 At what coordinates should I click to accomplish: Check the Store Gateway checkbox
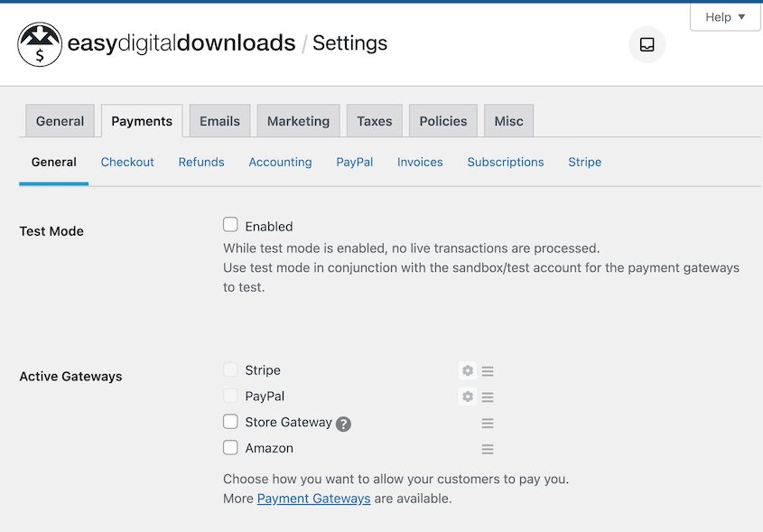(230, 422)
